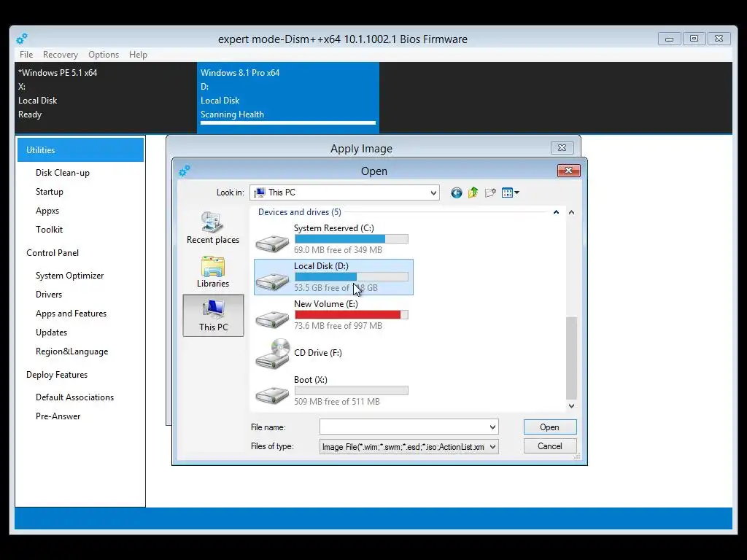
Task: Click the Dism++ gear icon in title bar
Action: [x=22, y=39]
